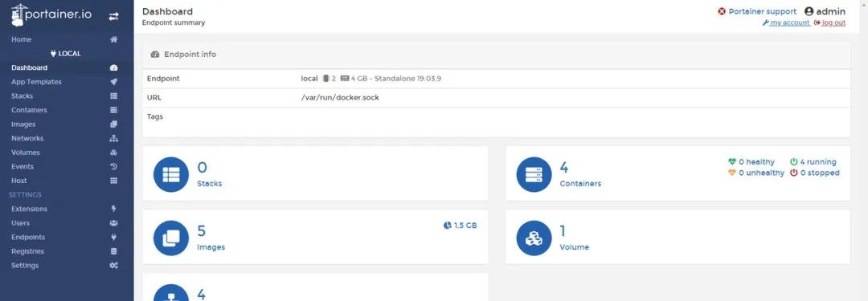The image size is (868, 301).
Task: Click the '0 unhealthy' container status
Action: pyautogui.click(x=756, y=173)
